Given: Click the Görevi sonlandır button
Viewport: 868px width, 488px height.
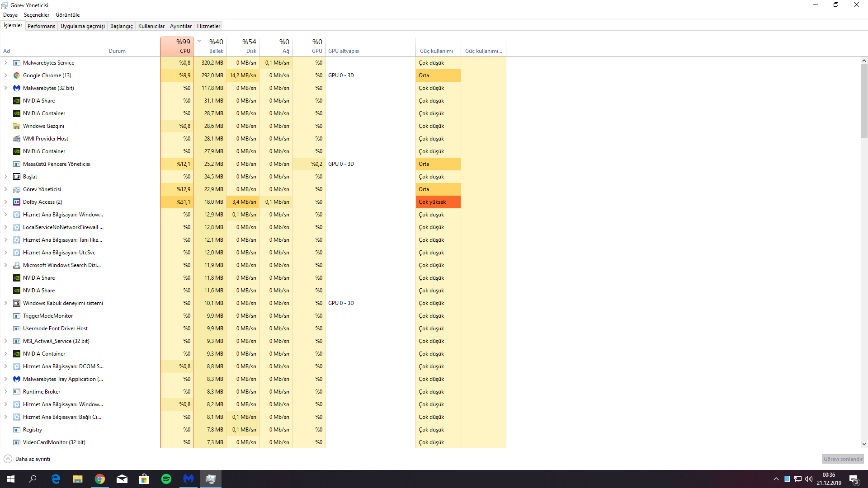Looking at the screenshot, I should click(843, 459).
